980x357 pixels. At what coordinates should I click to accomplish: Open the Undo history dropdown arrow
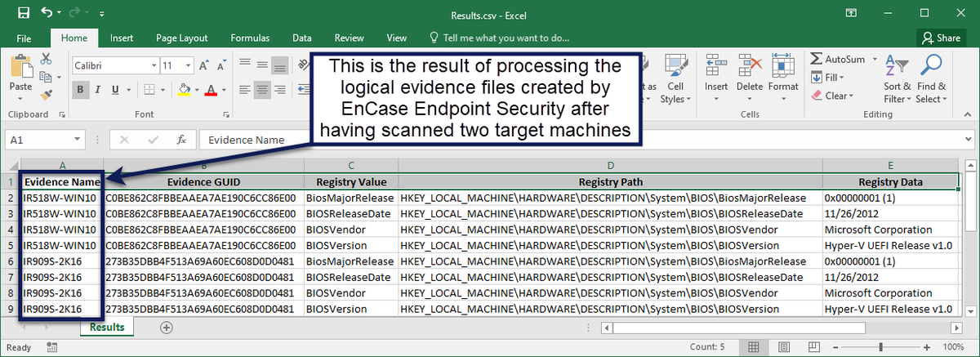tap(59, 14)
